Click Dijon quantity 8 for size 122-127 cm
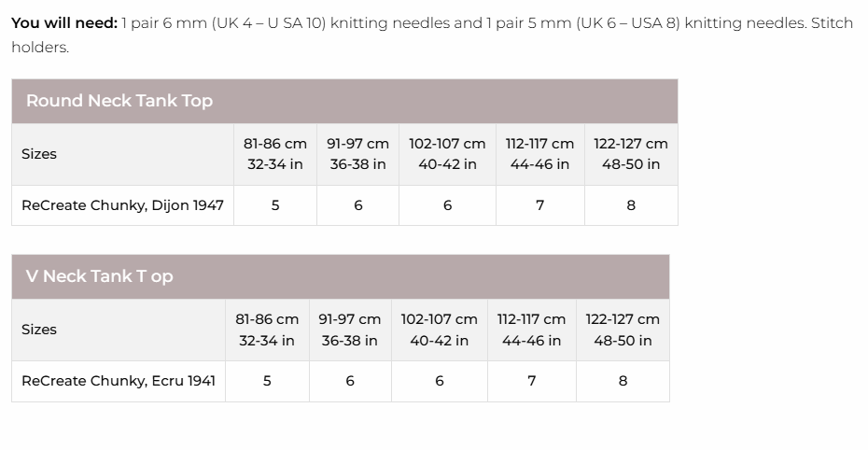 coord(631,205)
